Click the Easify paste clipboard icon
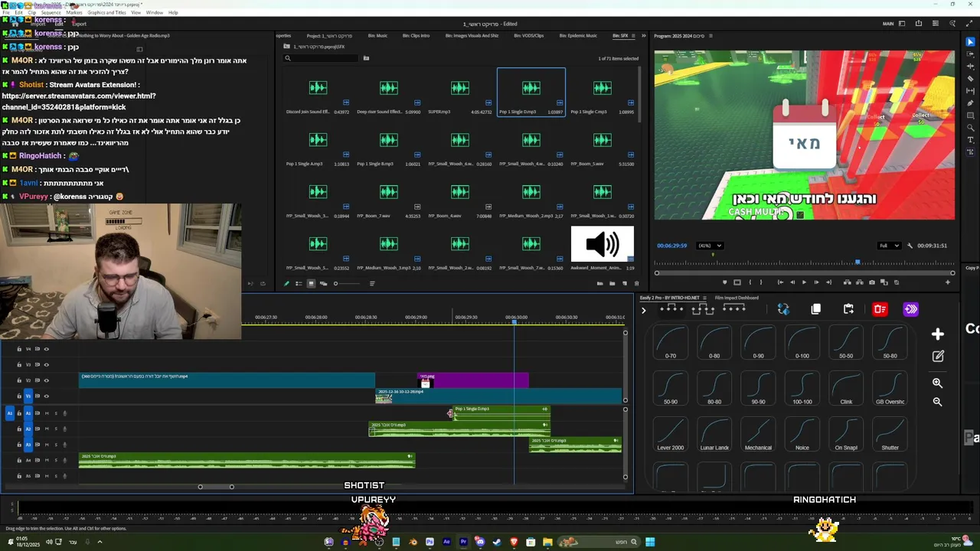 [x=848, y=309]
